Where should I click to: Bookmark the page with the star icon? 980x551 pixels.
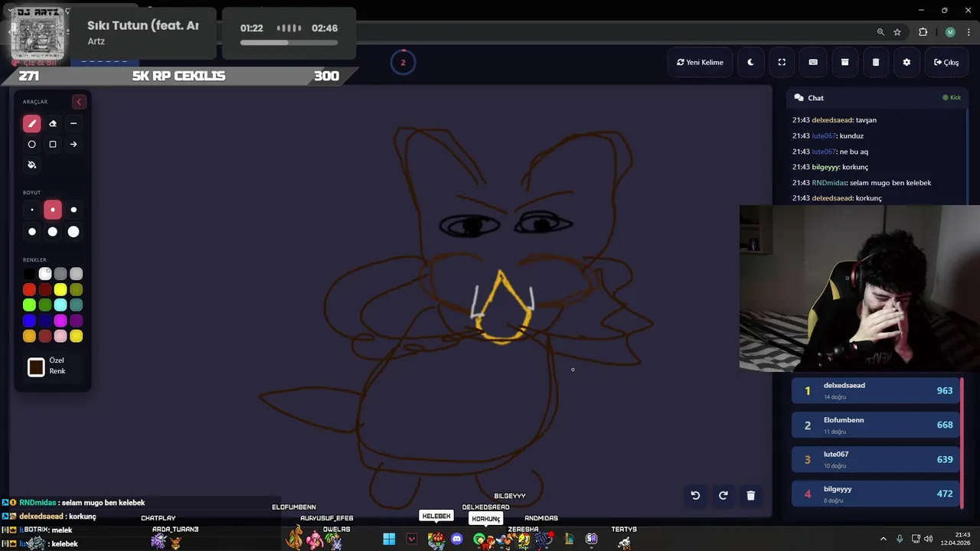pos(897,32)
